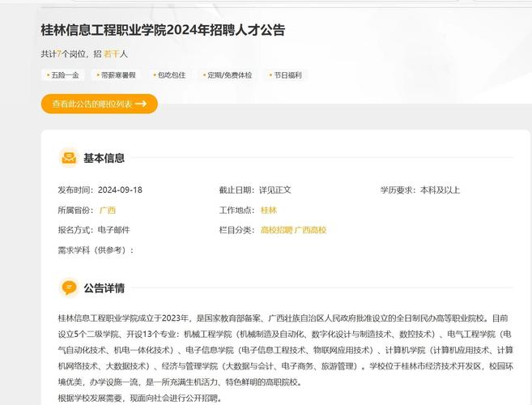Click the paragraph line starting 桂林信息工程职业学院成立于2023年

pyautogui.click(x=283, y=318)
